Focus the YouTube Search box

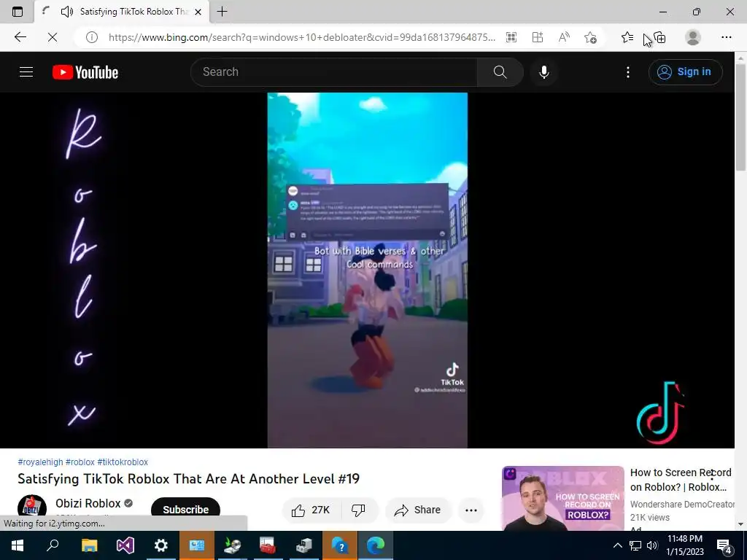tap(333, 72)
